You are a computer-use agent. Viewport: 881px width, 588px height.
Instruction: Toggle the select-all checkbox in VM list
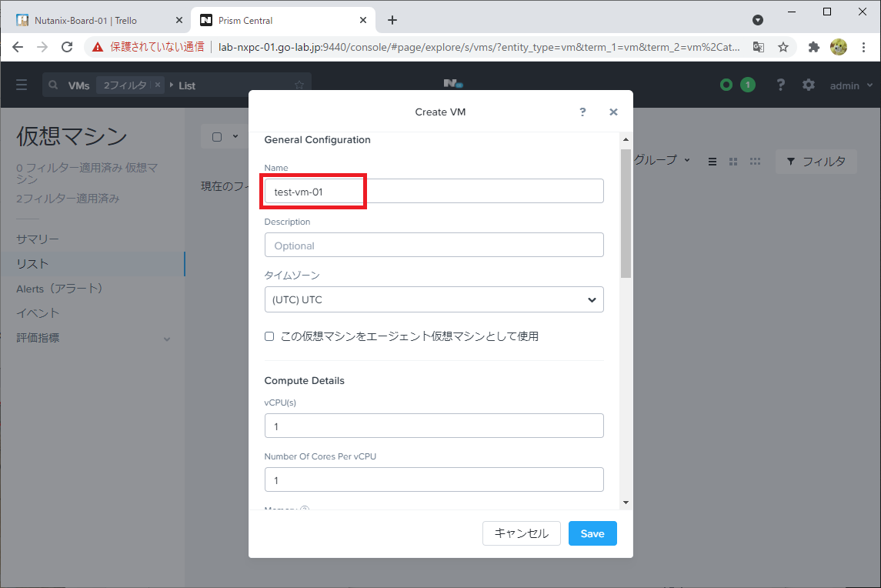[216, 135]
